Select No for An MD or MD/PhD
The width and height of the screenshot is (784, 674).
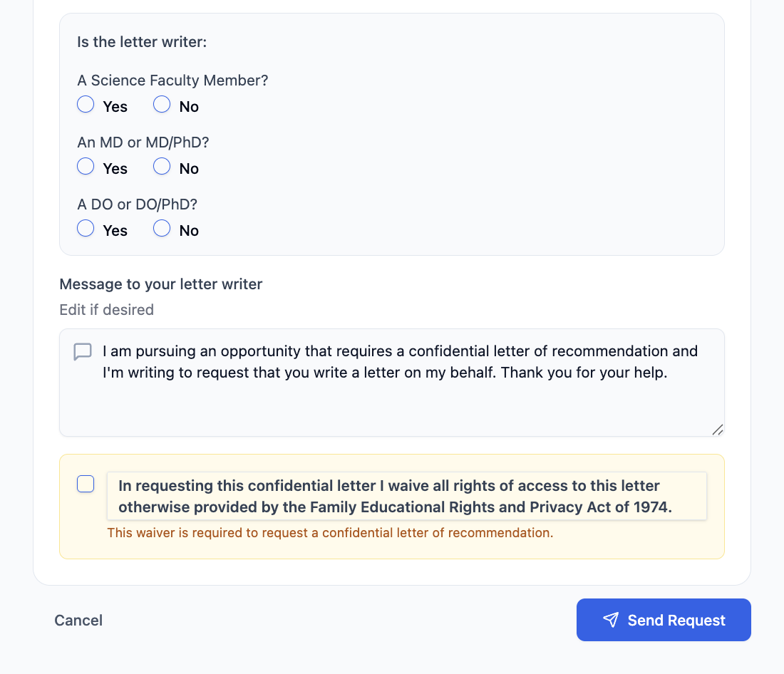pos(161,166)
